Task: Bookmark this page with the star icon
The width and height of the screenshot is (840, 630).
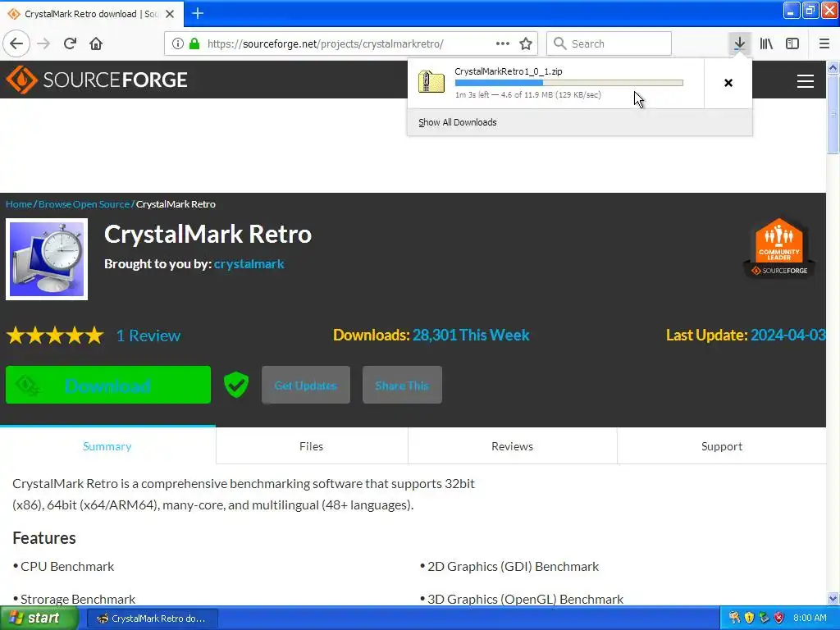Action: (x=526, y=43)
